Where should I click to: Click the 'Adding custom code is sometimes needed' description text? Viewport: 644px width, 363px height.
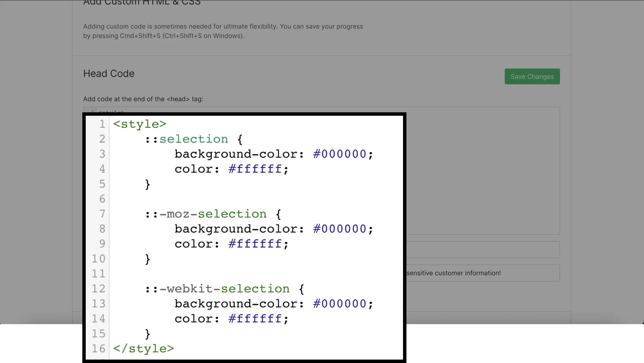pyautogui.click(x=223, y=31)
